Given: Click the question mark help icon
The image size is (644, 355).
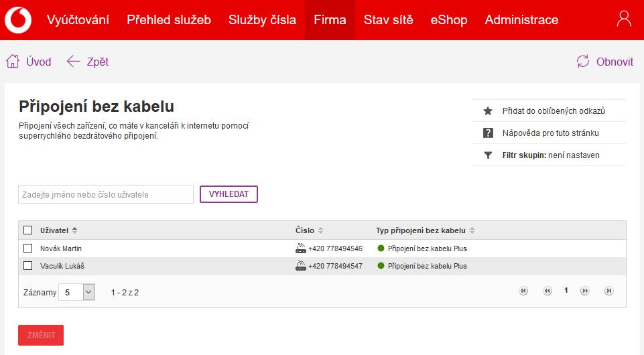Looking at the screenshot, I should 488,133.
